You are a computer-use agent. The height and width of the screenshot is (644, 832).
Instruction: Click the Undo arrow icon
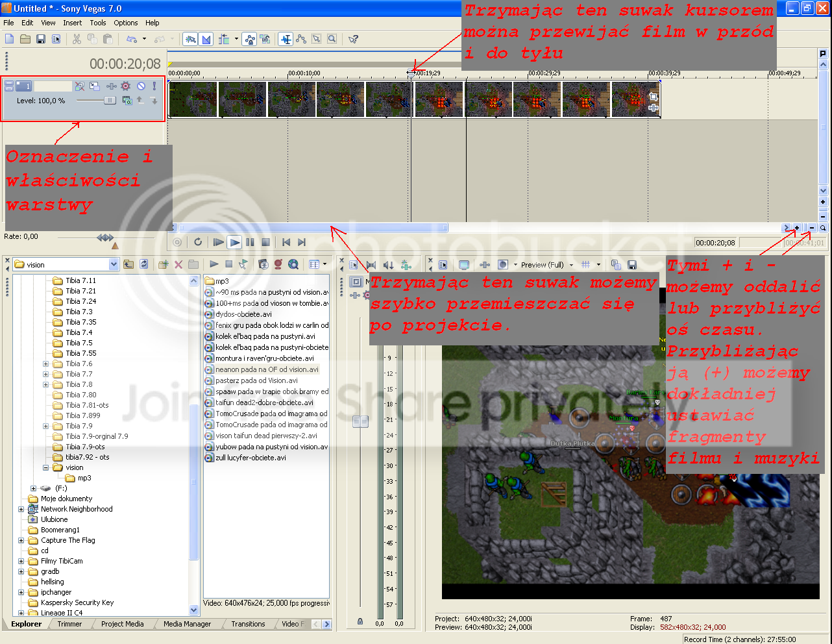pos(131,39)
